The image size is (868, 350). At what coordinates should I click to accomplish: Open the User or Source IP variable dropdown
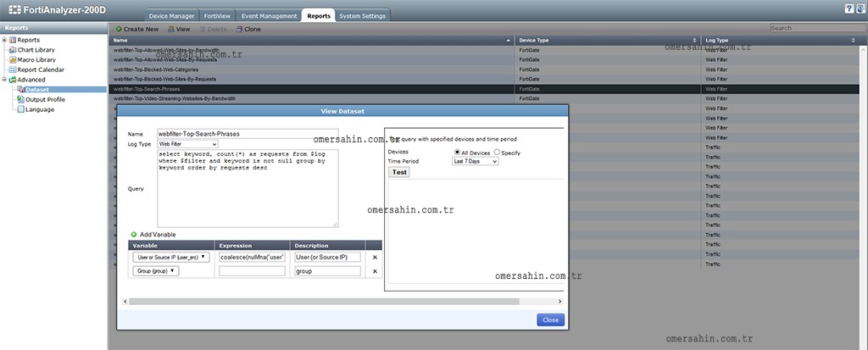(x=171, y=257)
